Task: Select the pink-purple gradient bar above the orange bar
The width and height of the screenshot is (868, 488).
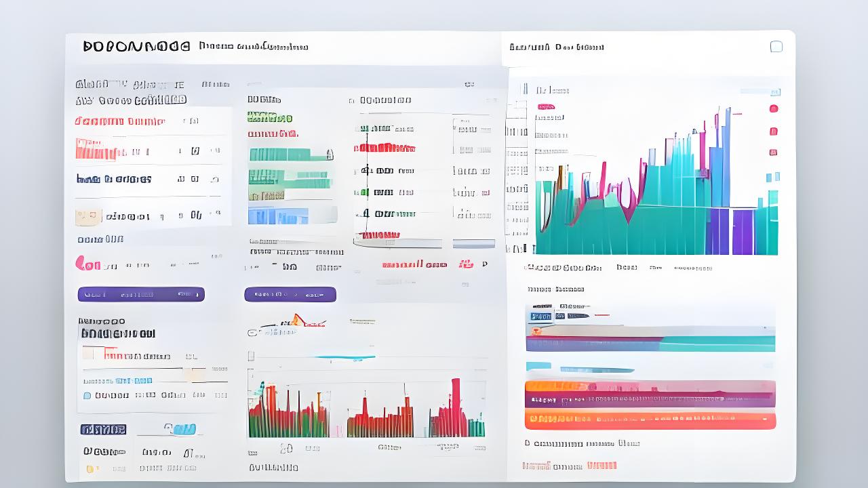Action: (650, 394)
